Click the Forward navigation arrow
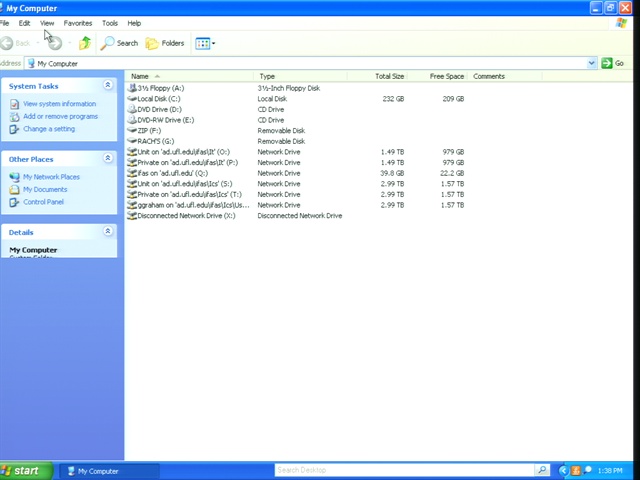This screenshot has width=640, height=480. 55,43
